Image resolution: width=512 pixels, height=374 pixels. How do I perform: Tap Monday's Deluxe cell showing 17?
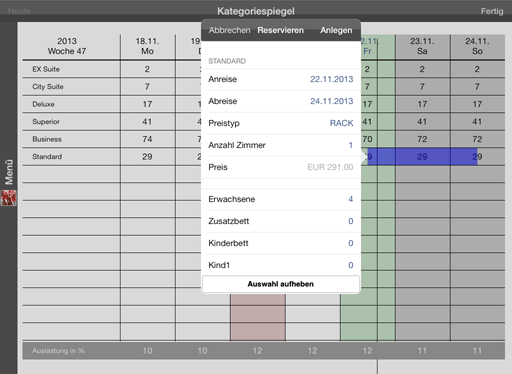[148, 104]
